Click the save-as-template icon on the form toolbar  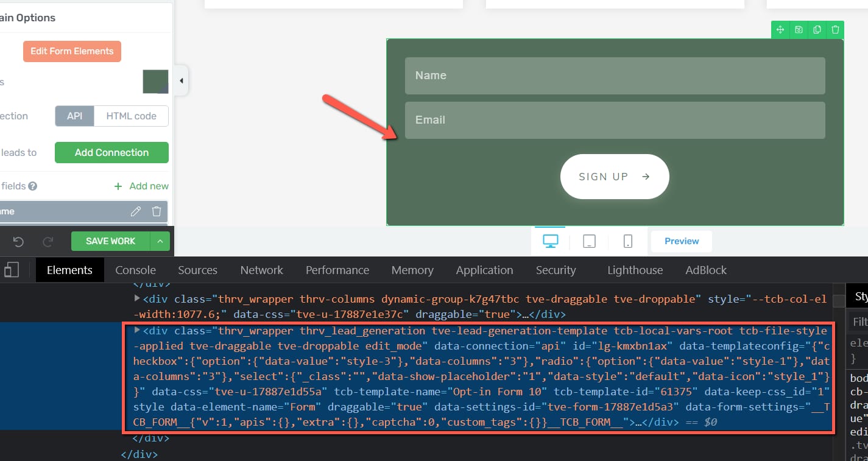[799, 29]
